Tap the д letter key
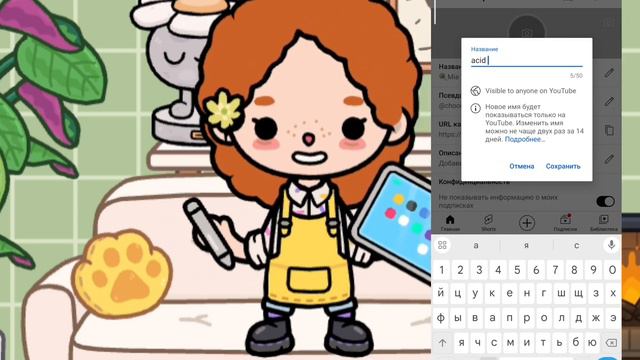The width and height of the screenshot is (640, 360). 579,317
